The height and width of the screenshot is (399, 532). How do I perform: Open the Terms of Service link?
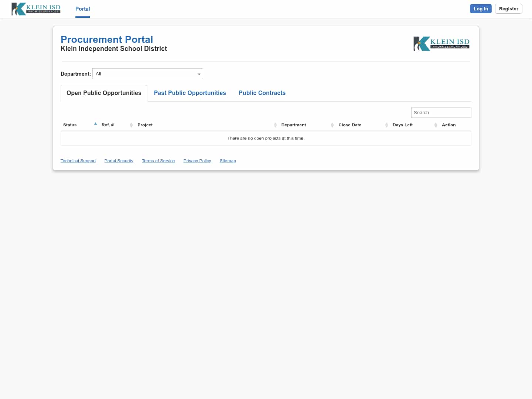coord(158,161)
